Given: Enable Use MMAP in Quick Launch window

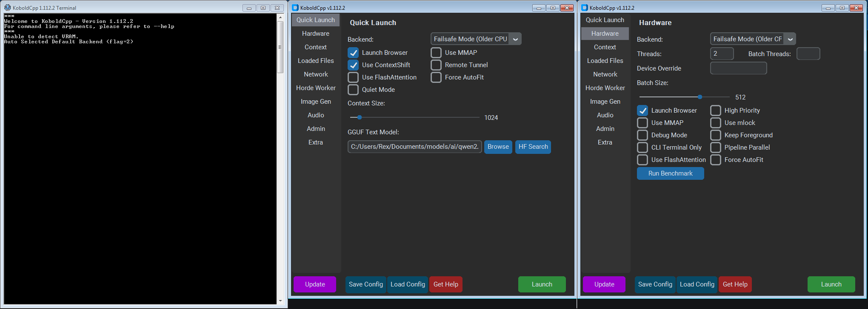Looking at the screenshot, I should pos(436,53).
